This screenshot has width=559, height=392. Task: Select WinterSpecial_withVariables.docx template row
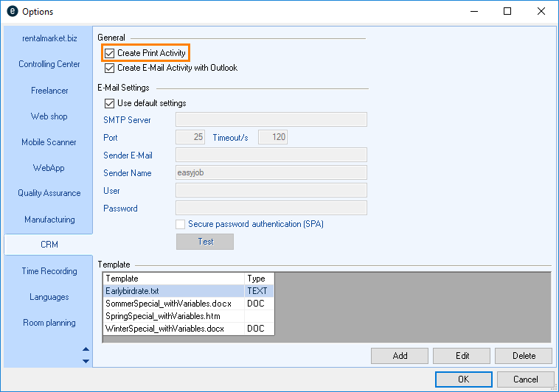(x=173, y=329)
